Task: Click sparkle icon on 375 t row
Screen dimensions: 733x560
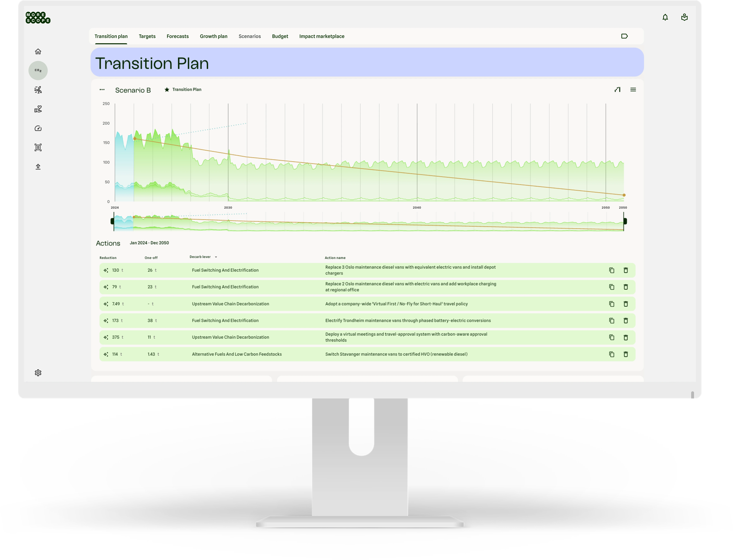Action: tap(106, 337)
